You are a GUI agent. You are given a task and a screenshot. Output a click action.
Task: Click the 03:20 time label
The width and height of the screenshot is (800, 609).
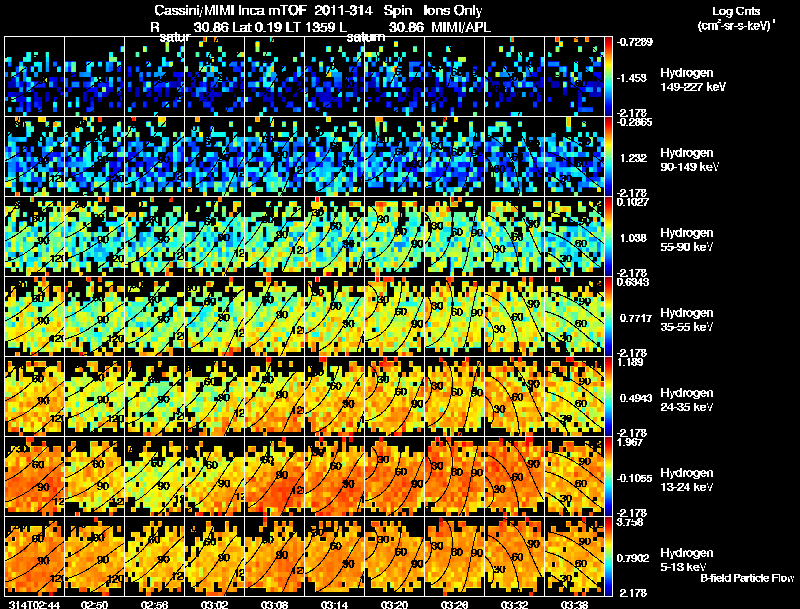coord(394,604)
